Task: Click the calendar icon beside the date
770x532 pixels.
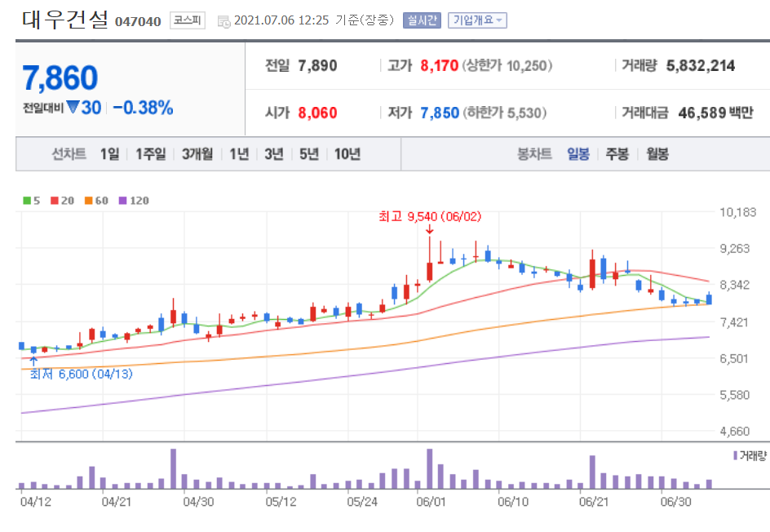Action: click(x=224, y=21)
